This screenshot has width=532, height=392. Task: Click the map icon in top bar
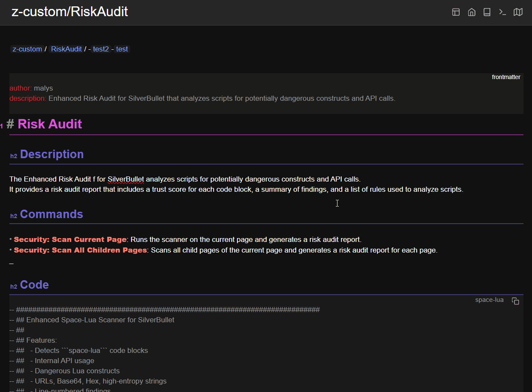(518, 12)
